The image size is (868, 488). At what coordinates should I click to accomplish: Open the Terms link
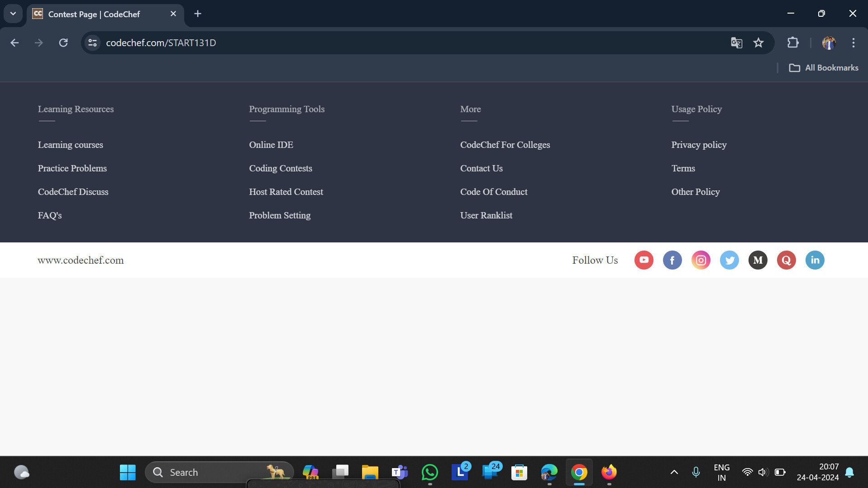point(683,168)
